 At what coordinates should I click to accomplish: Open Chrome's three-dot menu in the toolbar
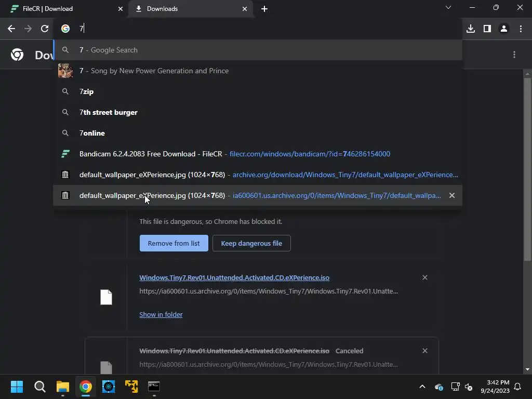tap(521, 29)
